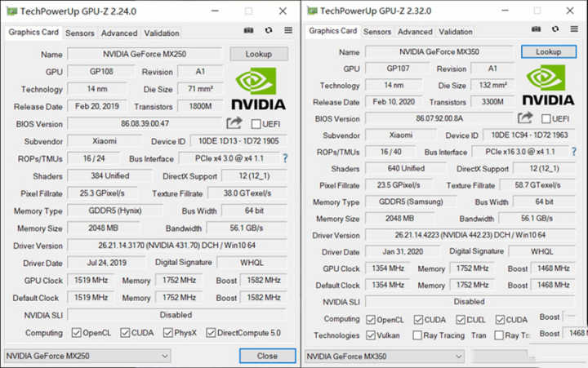The width and height of the screenshot is (588, 368).
Task: Click the refresh icon in GPU-Z 2.24.0
Action: point(269,30)
